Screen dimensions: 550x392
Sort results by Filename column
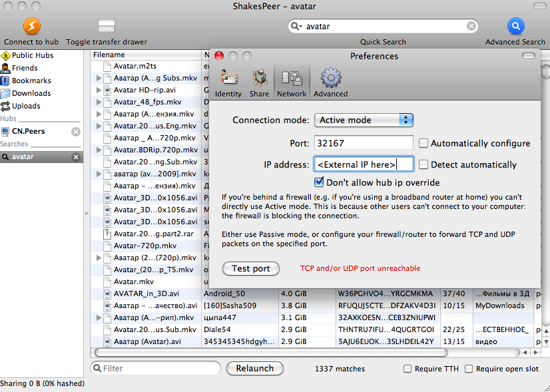coord(146,55)
